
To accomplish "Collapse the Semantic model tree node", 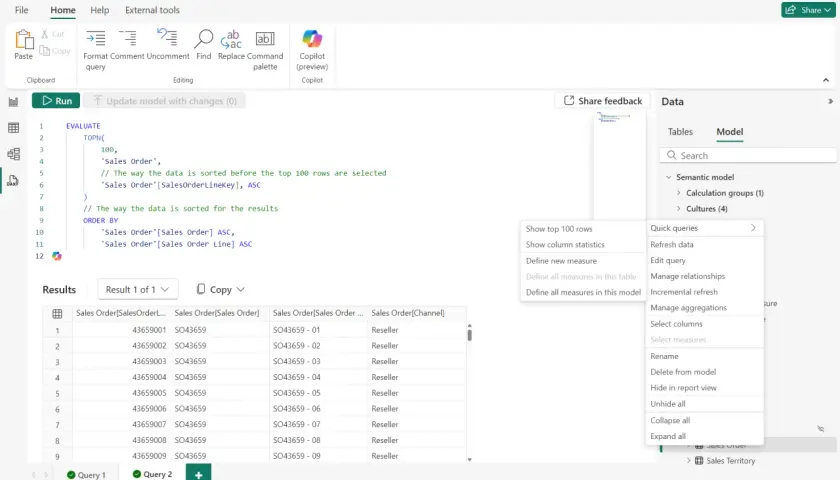I will (x=669, y=177).
